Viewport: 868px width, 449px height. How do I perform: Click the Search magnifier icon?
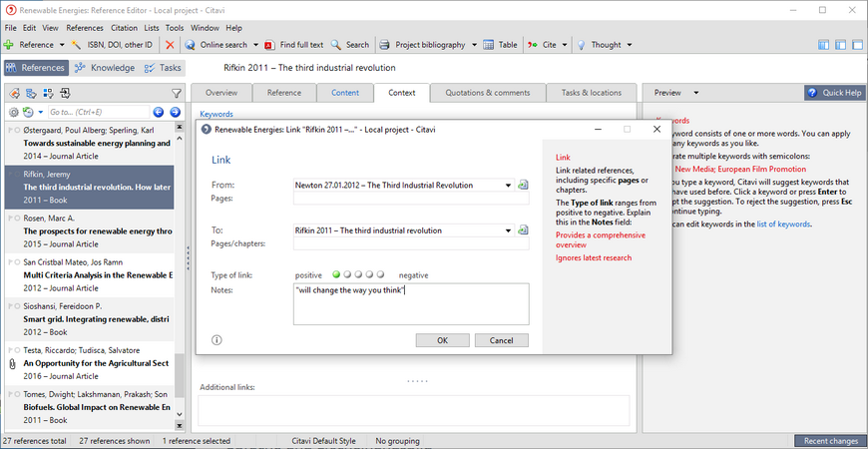336,45
